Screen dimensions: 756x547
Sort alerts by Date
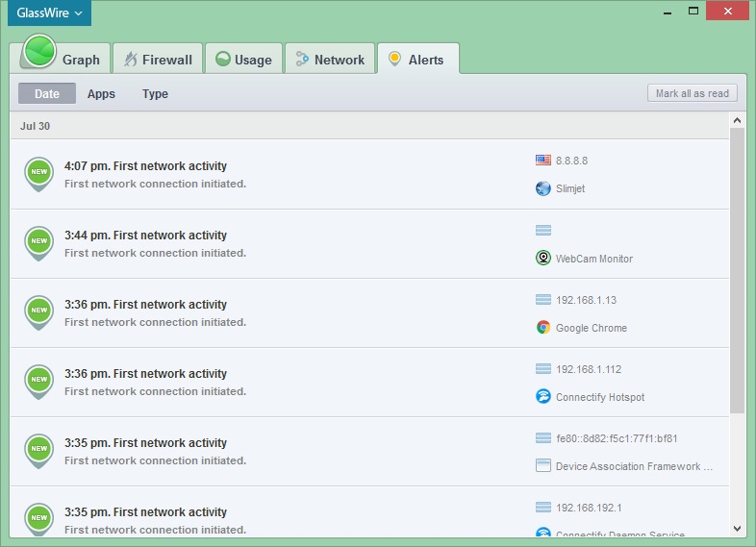(47, 93)
